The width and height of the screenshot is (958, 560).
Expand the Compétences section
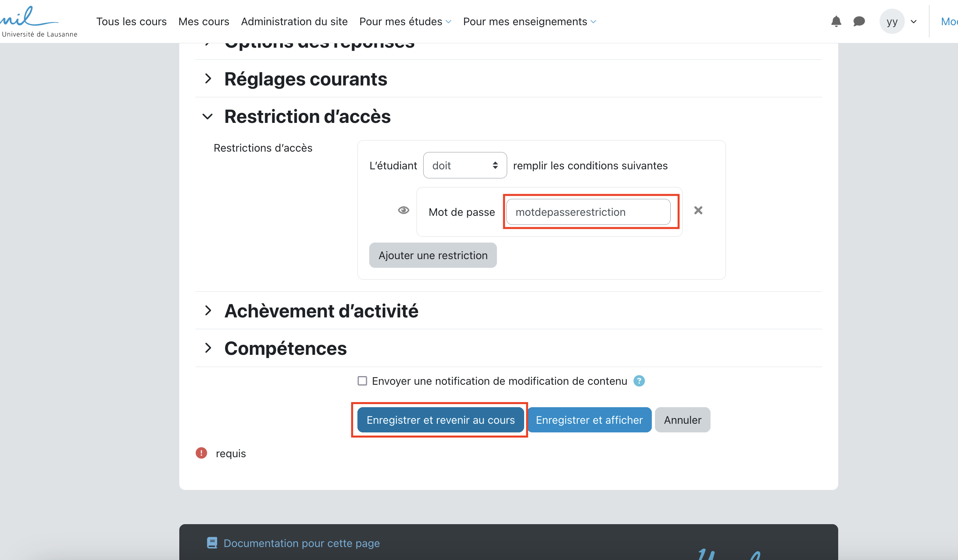point(208,348)
